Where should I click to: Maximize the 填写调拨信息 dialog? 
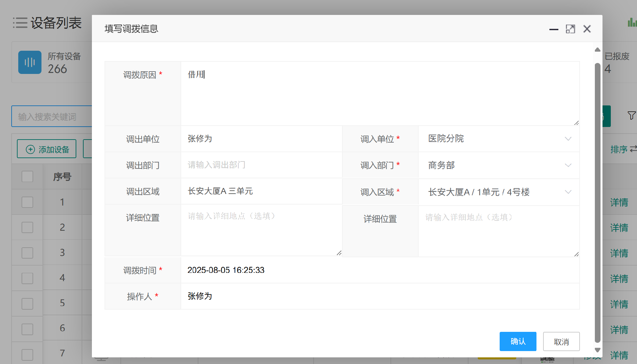tap(570, 29)
